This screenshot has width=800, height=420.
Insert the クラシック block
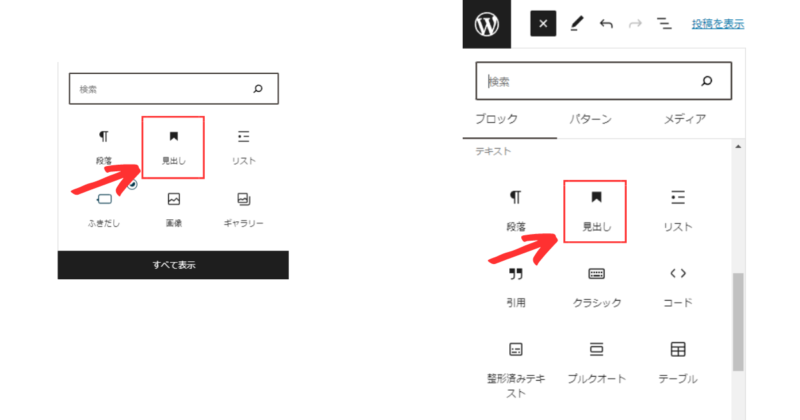596,287
